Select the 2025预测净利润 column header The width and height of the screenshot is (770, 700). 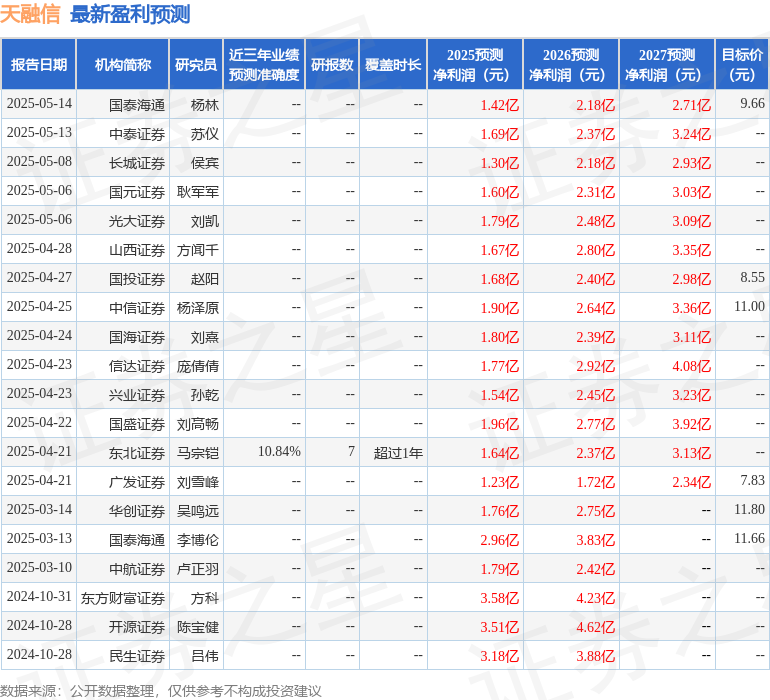(x=475, y=64)
